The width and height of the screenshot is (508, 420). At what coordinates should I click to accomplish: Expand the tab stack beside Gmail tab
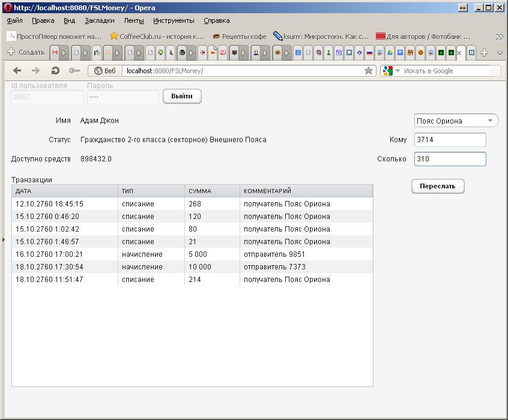pos(64,52)
